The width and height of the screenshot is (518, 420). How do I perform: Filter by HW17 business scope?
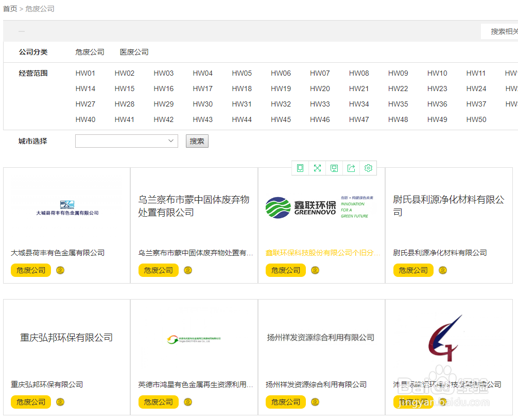[x=202, y=89]
